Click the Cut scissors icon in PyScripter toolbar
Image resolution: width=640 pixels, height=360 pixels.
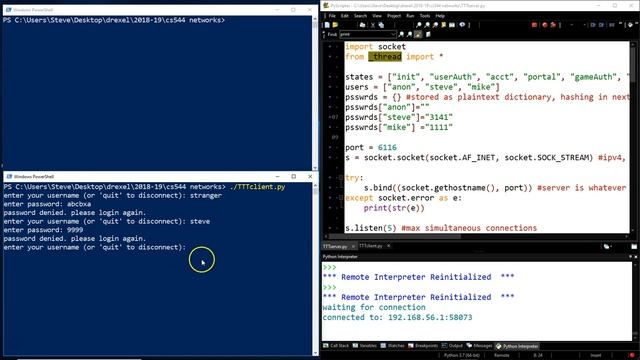click(373, 25)
